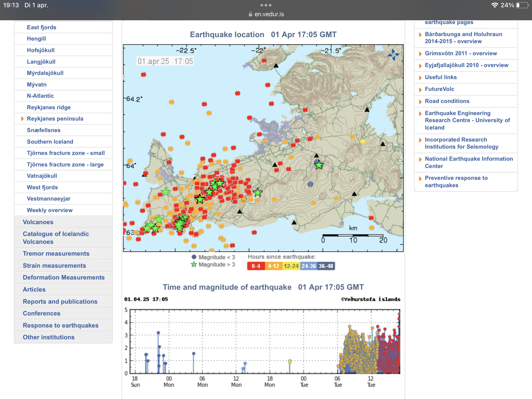Click the dark blue 36-48 hours swatch
The image size is (532, 399).
coord(326,266)
